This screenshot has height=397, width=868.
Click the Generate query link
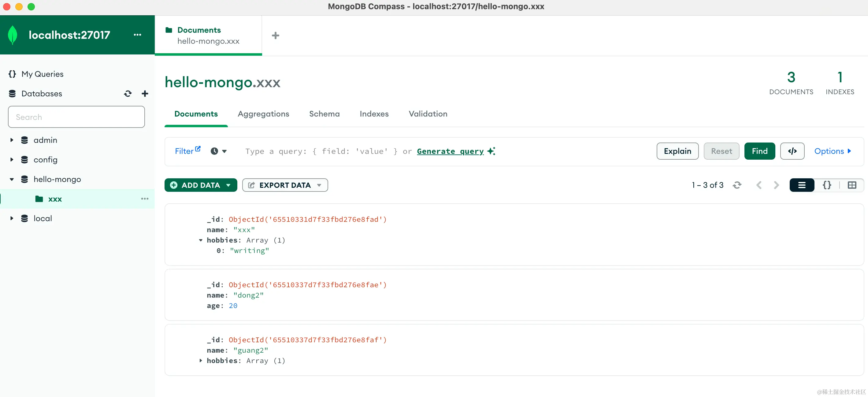click(450, 151)
